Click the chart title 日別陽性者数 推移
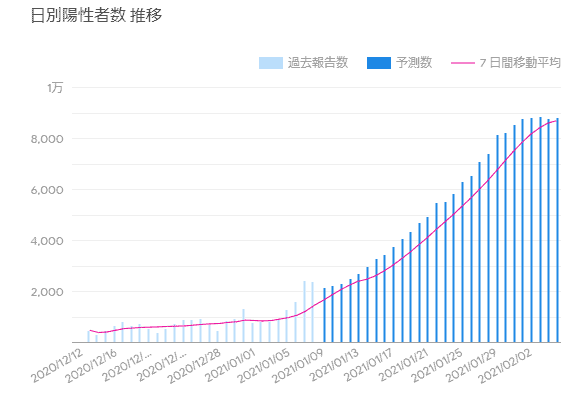The width and height of the screenshot is (578, 398). pyautogui.click(x=97, y=15)
